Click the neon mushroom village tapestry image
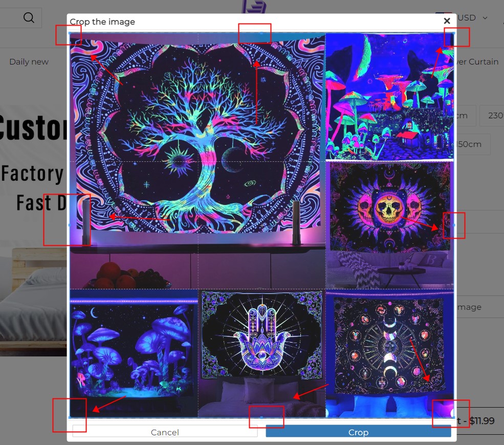Image resolution: width=504 pixels, height=445 pixels. coord(389,97)
